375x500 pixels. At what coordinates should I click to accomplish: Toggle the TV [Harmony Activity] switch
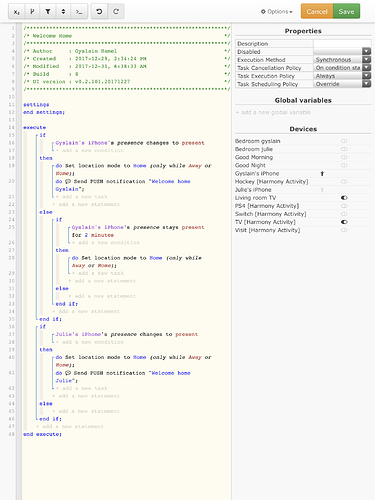coord(344,222)
